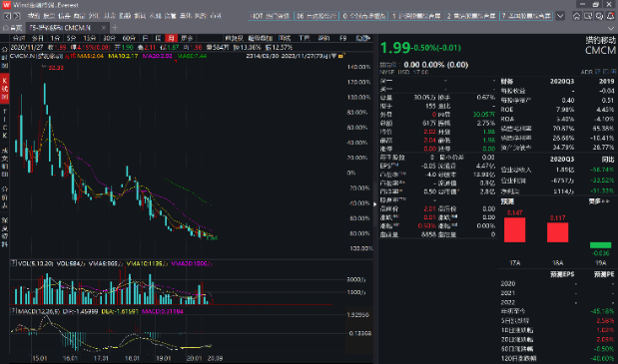Open the date range dropdown triangle
This screenshot has width=618, height=364.
[x=333, y=56]
